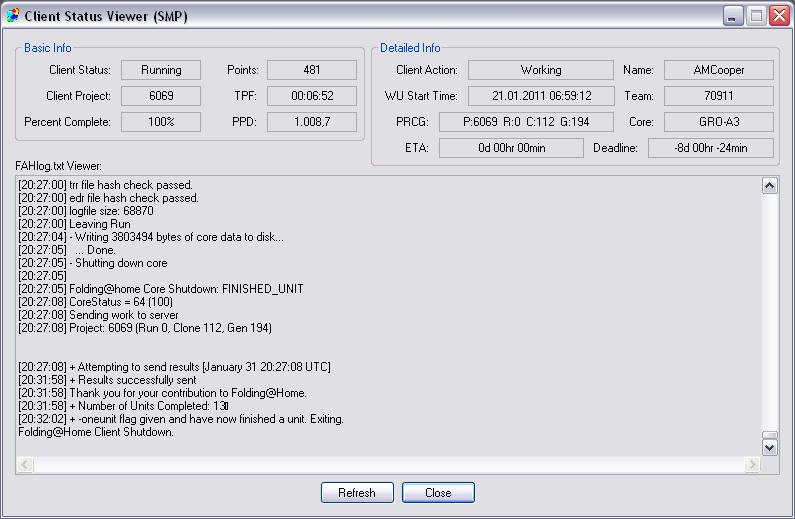Click the log scrollbar up arrow

pyautogui.click(x=769, y=186)
